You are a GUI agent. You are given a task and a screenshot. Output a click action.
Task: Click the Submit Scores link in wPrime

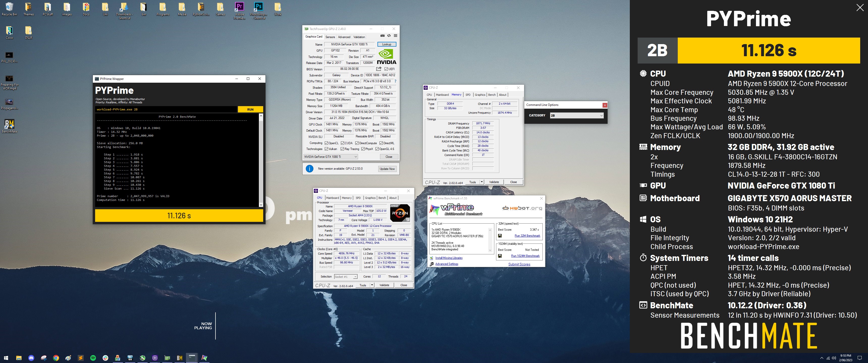[x=519, y=264]
